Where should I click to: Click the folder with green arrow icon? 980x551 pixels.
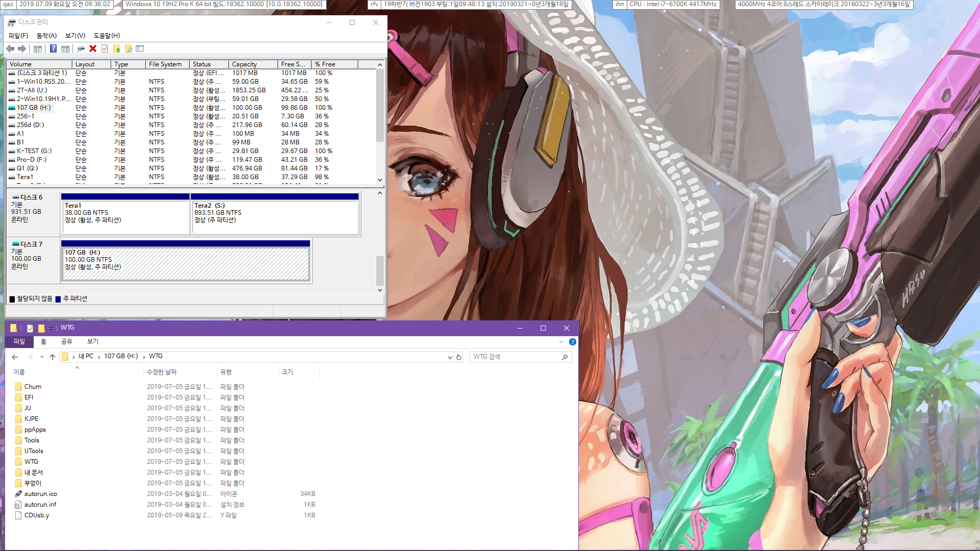point(116,48)
